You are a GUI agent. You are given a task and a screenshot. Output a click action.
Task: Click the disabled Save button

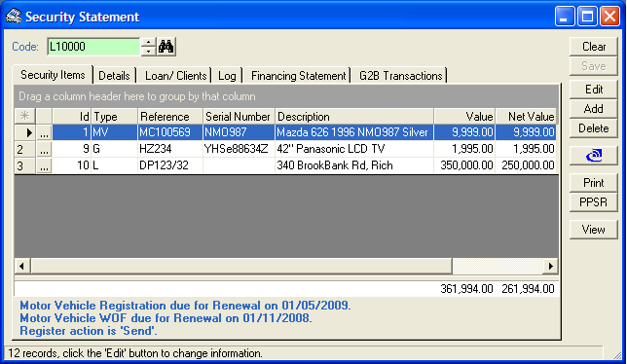point(594,66)
